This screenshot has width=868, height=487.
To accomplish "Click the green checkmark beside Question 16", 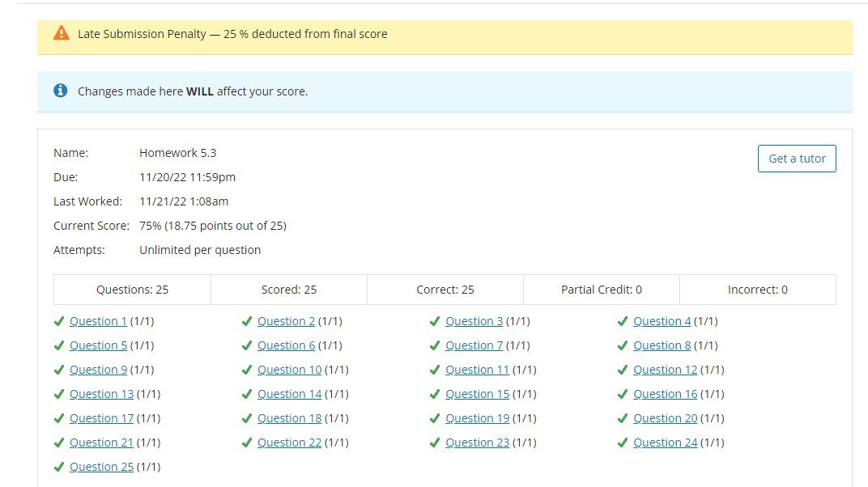I will (623, 394).
